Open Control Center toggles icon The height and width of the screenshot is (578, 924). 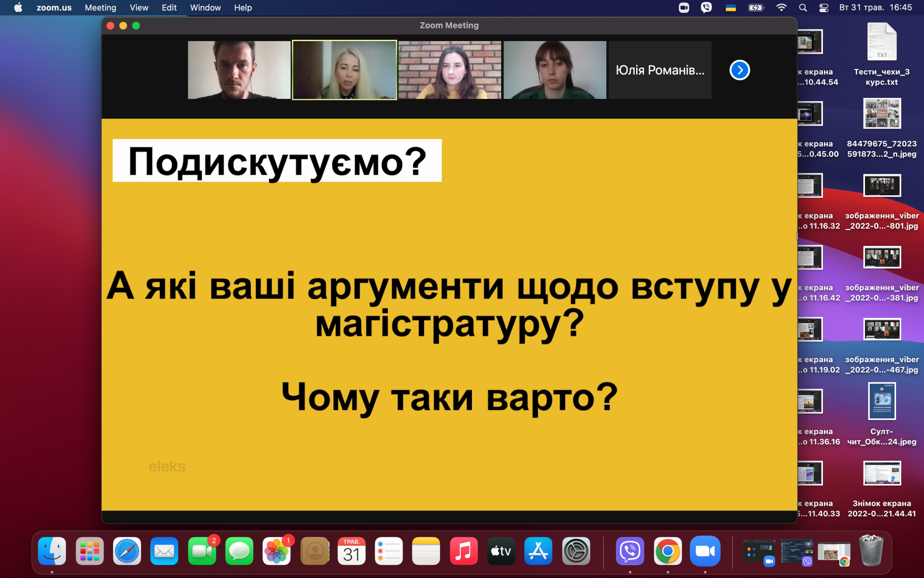824,8
